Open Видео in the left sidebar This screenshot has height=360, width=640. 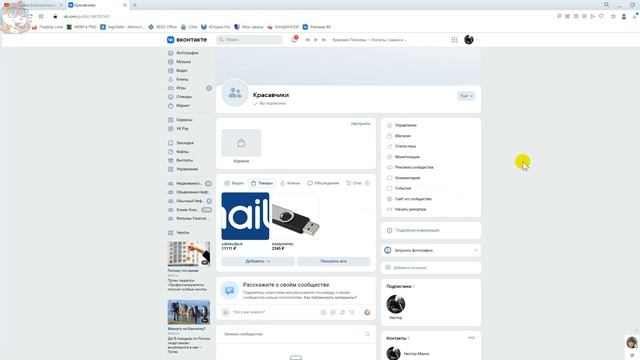[178, 71]
